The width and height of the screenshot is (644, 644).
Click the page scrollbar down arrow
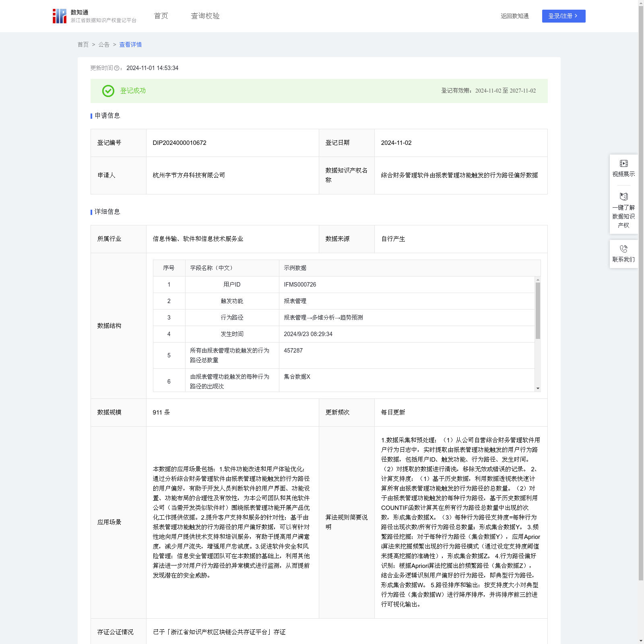(641, 640)
